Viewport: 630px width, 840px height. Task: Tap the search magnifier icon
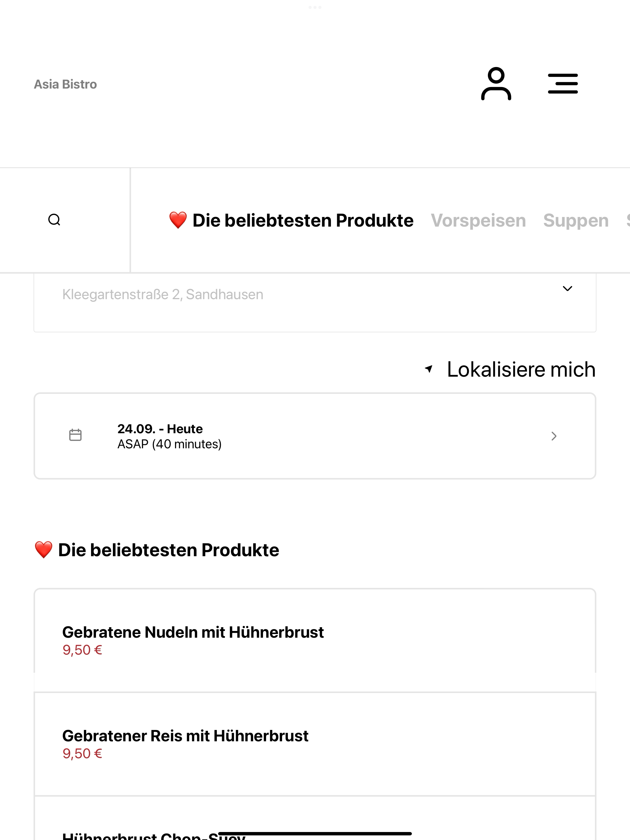(x=54, y=220)
